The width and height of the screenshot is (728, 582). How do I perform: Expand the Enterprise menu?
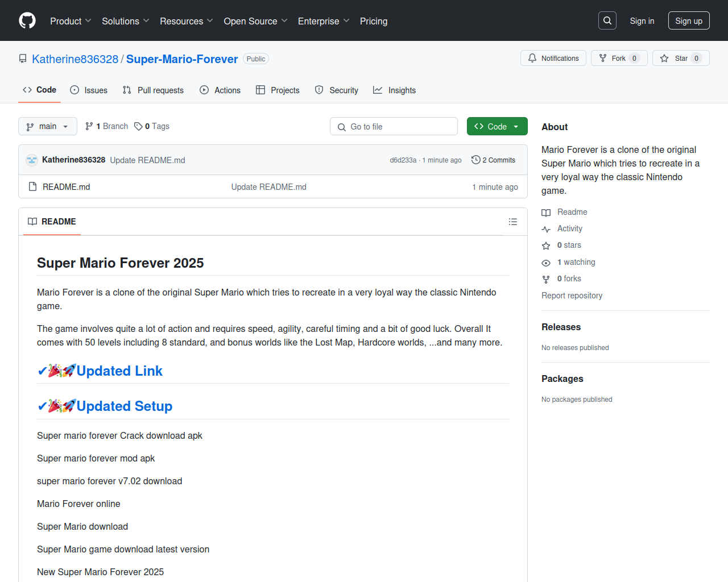324,21
